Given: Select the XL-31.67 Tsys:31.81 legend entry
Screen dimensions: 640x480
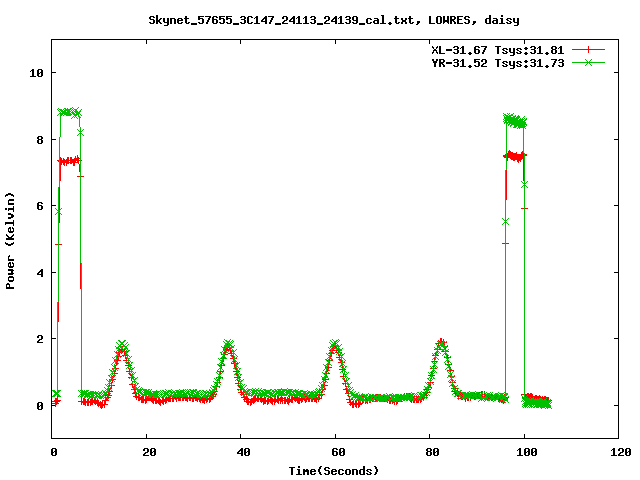Looking at the screenshot, I should click(498, 50).
